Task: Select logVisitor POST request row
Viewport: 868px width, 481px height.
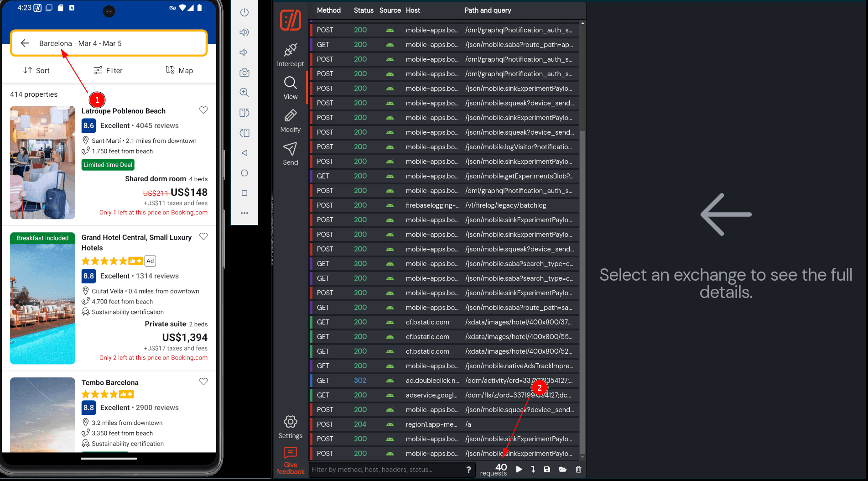Action: click(445, 147)
